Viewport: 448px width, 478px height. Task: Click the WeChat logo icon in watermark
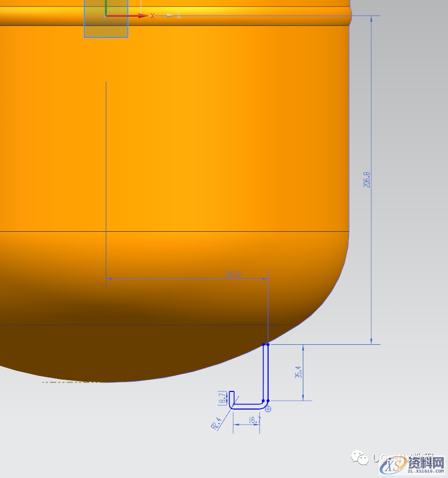pos(358,457)
